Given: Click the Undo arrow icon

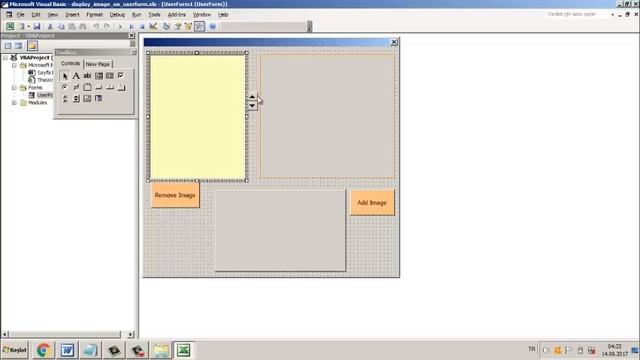Looking at the screenshot, I should [96, 27].
